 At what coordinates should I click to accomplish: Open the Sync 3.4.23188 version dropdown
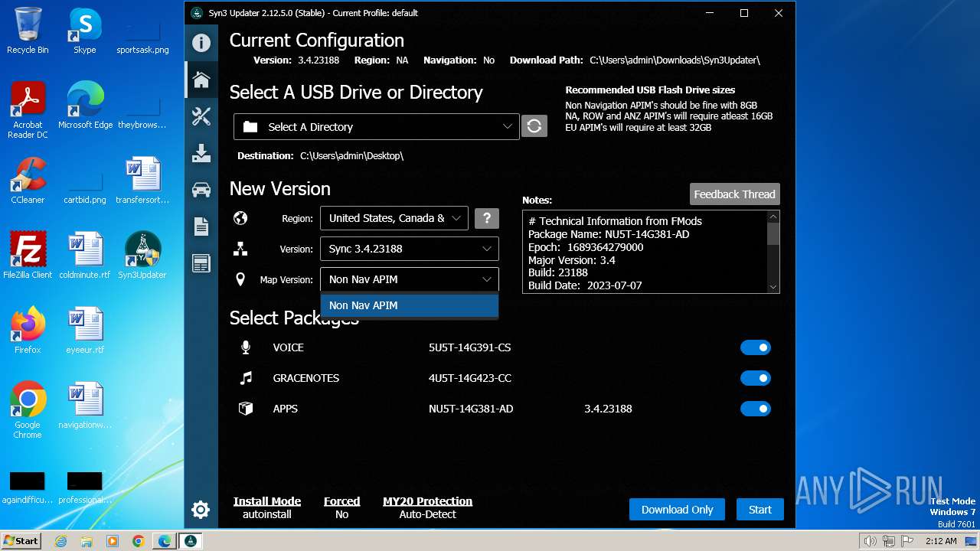click(x=410, y=249)
